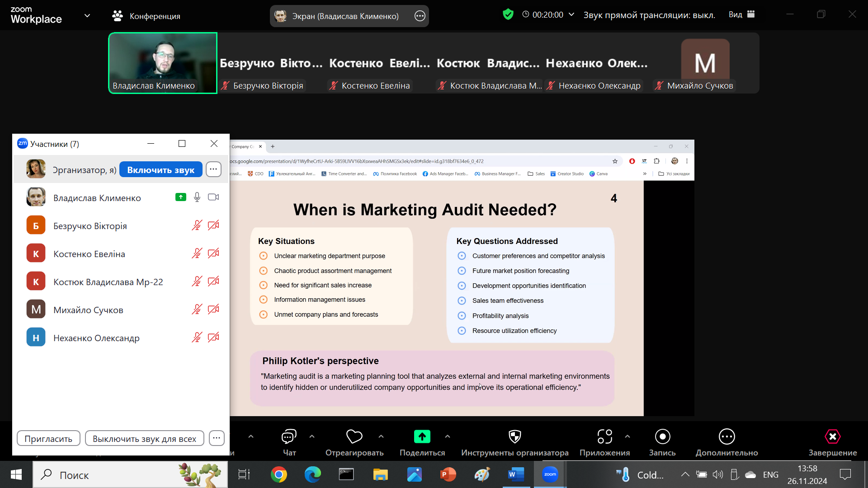This screenshot has width=868, height=488.
Task: Start recording with the Record icon
Action: pyautogui.click(x=662, y=437)
